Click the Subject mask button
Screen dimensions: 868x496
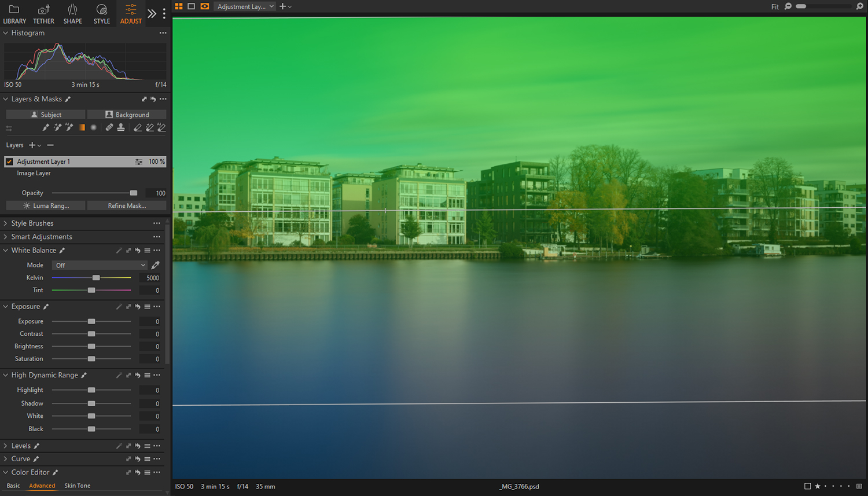46,115
